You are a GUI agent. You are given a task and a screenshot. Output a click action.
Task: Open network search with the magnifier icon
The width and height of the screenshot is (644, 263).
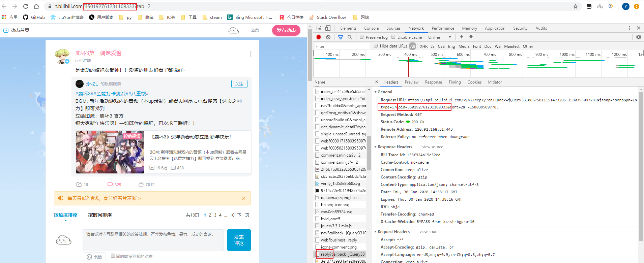(350, 37)
